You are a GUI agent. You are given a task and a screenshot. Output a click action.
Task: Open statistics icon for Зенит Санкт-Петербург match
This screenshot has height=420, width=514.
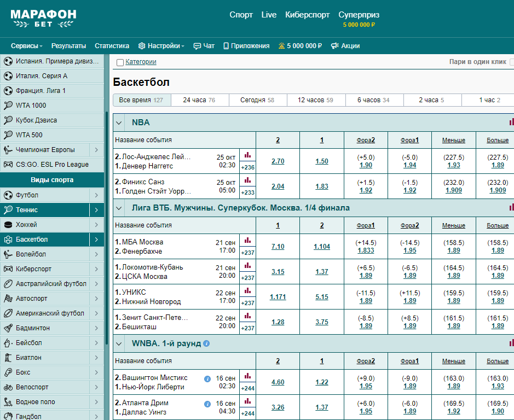[x=247, y=316]
